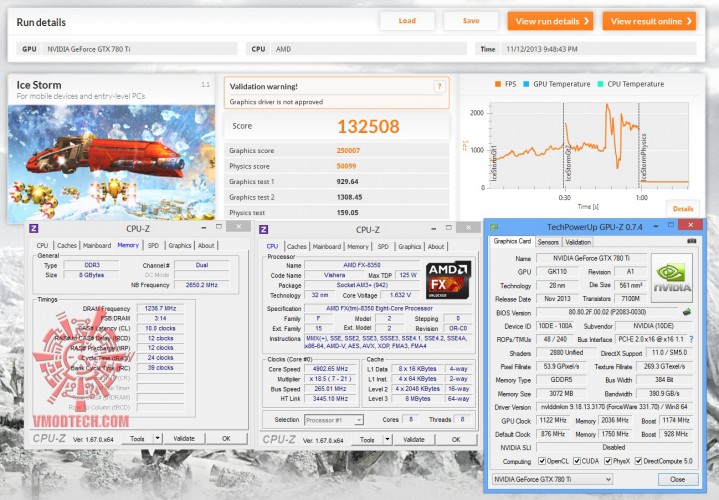This screenshot has width=719, height=500.
Task: Click the Graphics score value 250007
Action: tap(348, 150)
